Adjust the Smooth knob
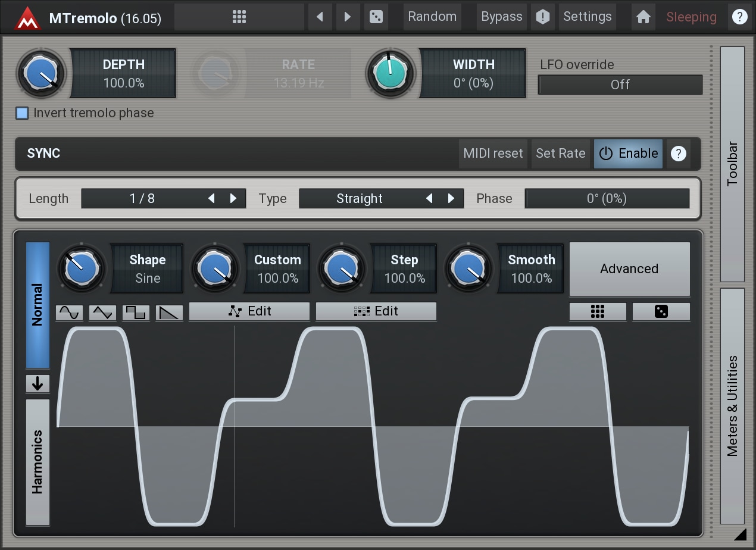 (x=468, y=268)
